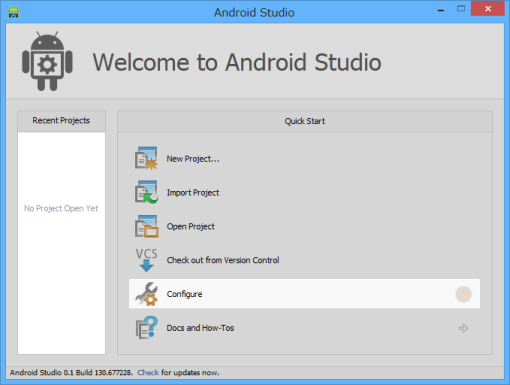Select Check out from Version Control

click(x=223, y=260)
